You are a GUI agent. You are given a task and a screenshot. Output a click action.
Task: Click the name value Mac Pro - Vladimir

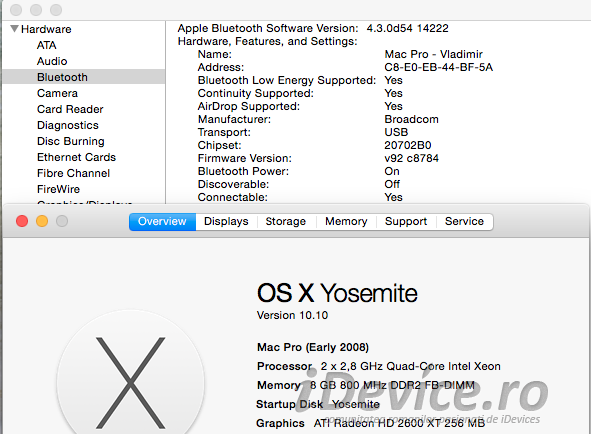(433, 54)
